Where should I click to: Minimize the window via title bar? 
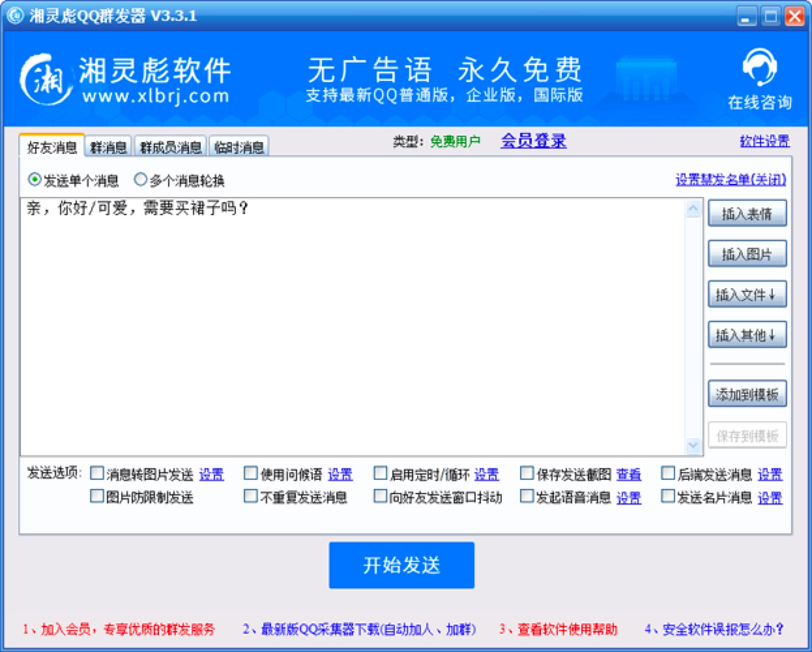tap(747, 16)
